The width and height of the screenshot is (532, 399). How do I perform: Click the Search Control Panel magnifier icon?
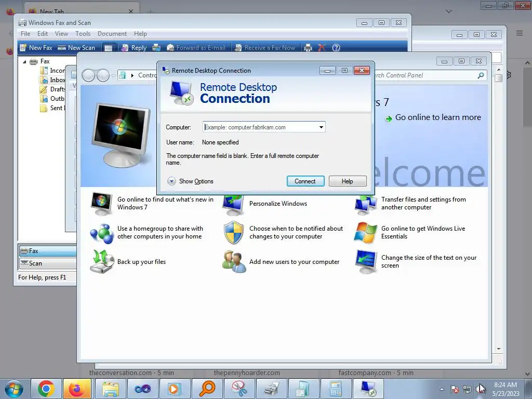[481, 75]
